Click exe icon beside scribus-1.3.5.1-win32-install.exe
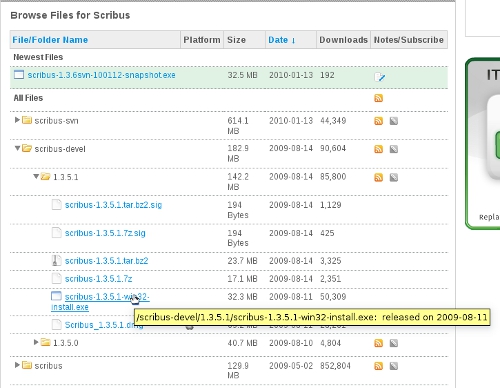This screenshot has height=388, width=500. tap(56, 296)
